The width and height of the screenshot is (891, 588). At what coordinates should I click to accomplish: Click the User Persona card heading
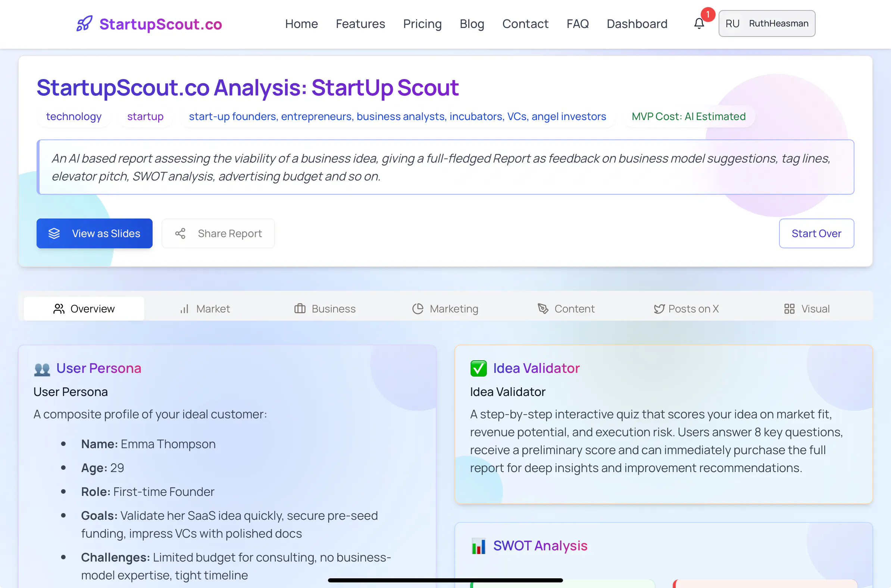pyautogui.click(x=99, y=368)
